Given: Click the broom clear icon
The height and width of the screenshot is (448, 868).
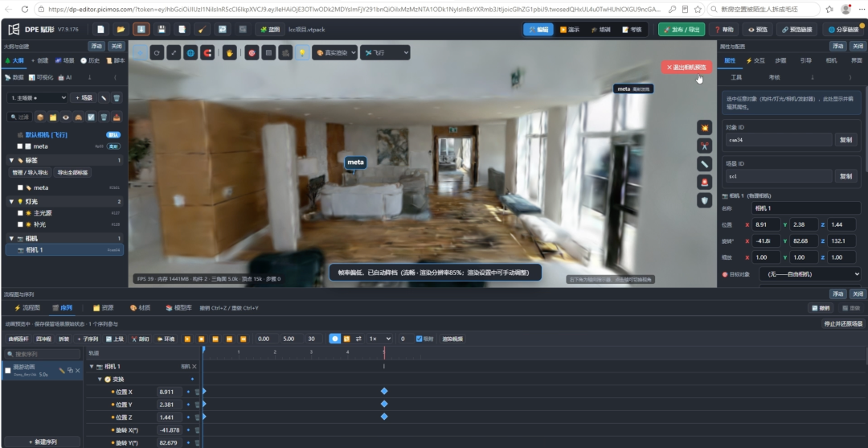Looking at the screenshot, I should pos(203,29).
